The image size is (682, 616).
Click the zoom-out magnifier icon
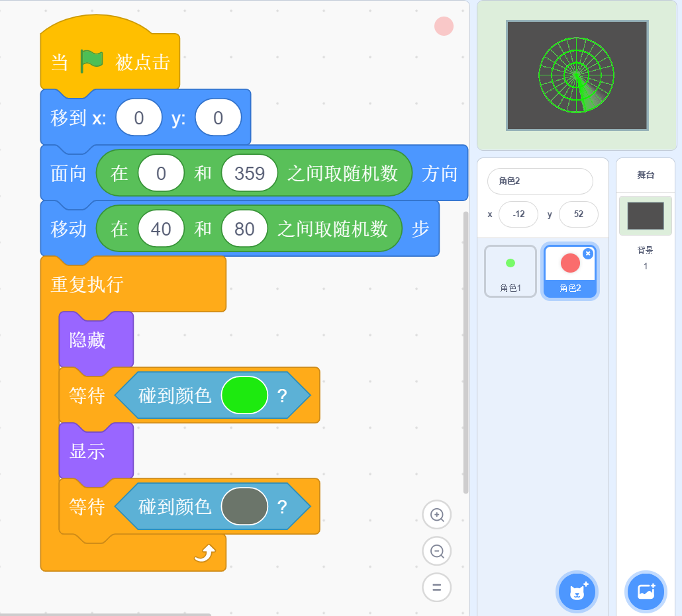coord(437,550)
